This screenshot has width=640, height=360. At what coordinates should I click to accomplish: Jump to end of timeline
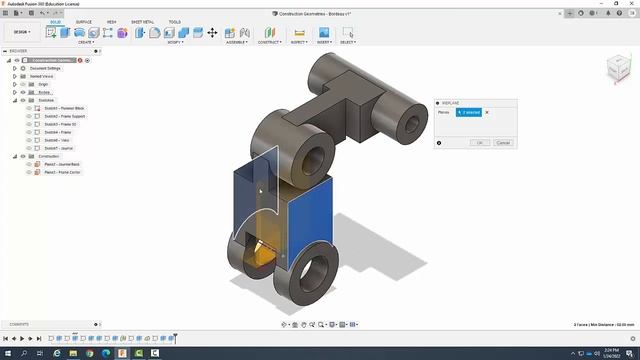click(x=39, y=338)
